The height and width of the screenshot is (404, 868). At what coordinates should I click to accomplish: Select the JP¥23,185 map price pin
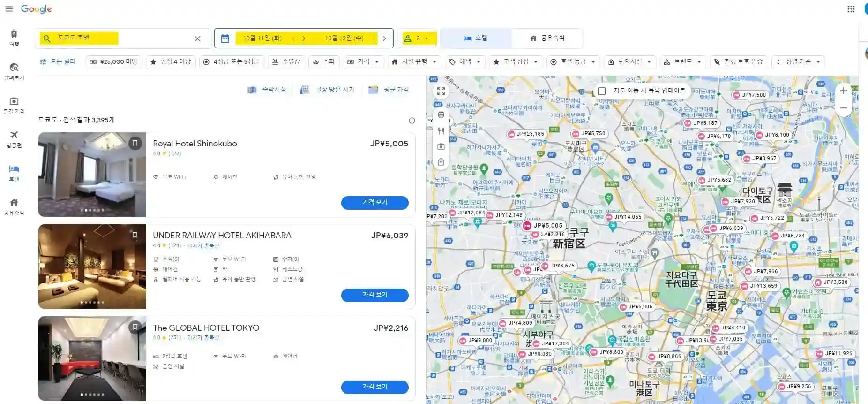click(527, 134)
